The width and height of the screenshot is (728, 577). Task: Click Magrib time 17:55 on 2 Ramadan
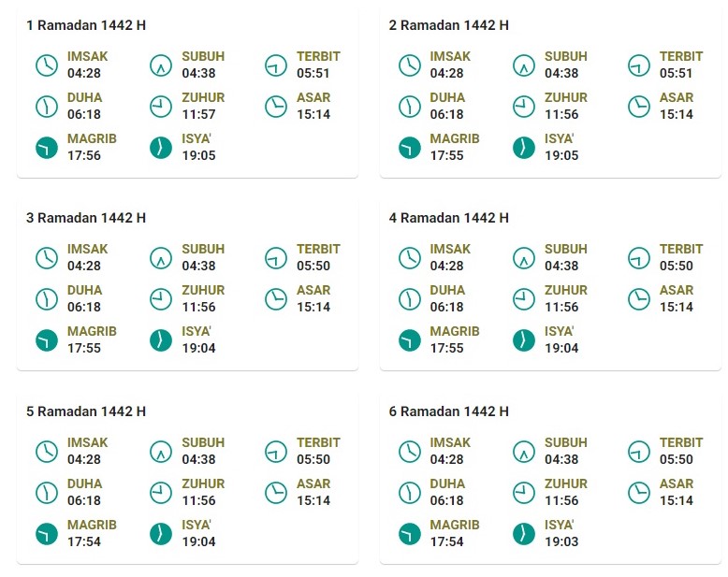446,155
